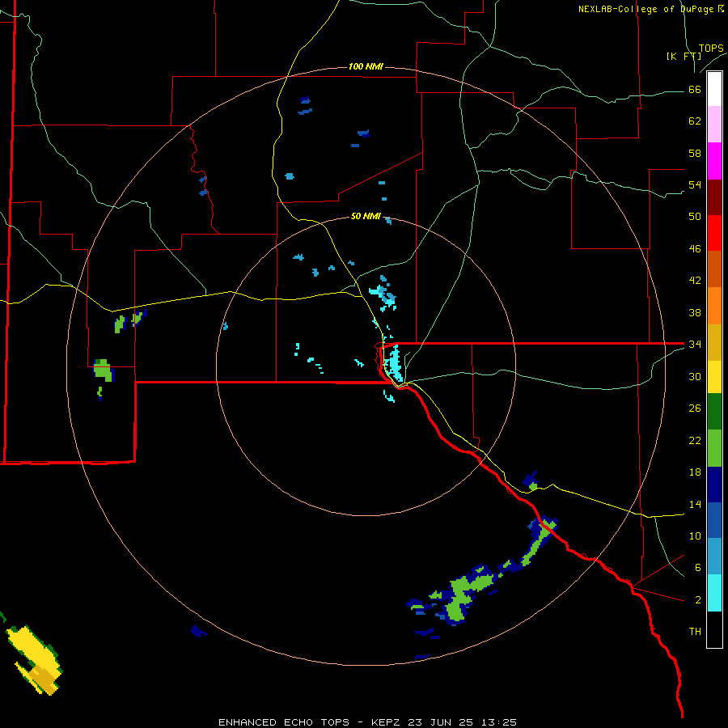
Task: Click the '[K FT]' units label
Action: (x=684, y=56)
